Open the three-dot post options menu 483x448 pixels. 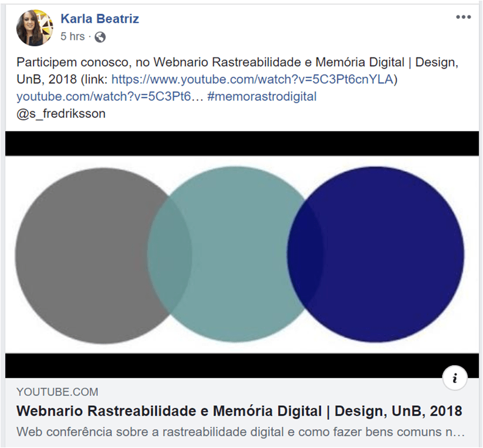463,17
